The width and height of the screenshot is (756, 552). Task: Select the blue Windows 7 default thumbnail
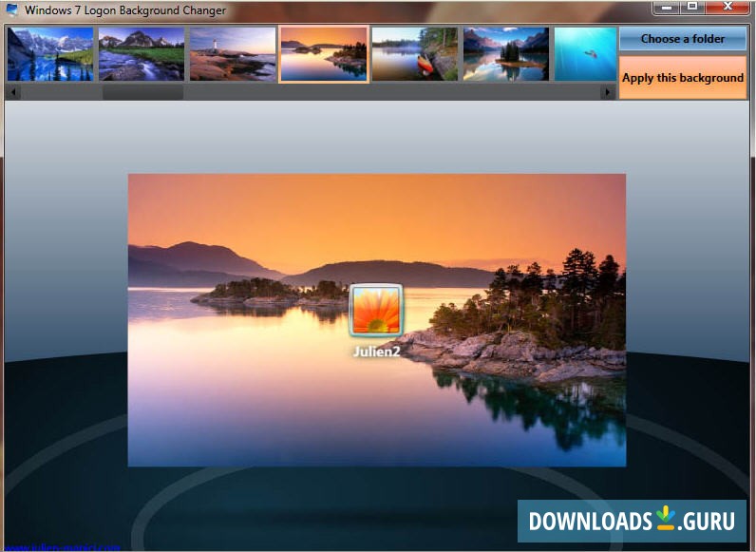tap(585, 54)
